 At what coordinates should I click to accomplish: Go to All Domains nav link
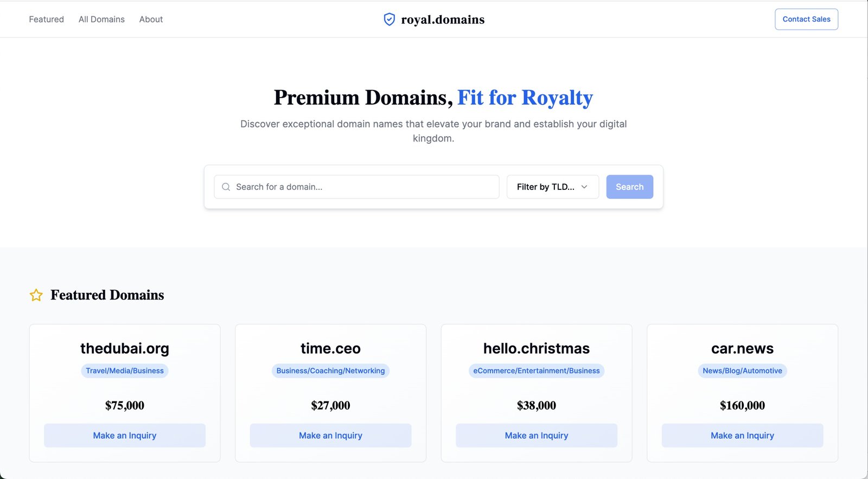point(101,19)
